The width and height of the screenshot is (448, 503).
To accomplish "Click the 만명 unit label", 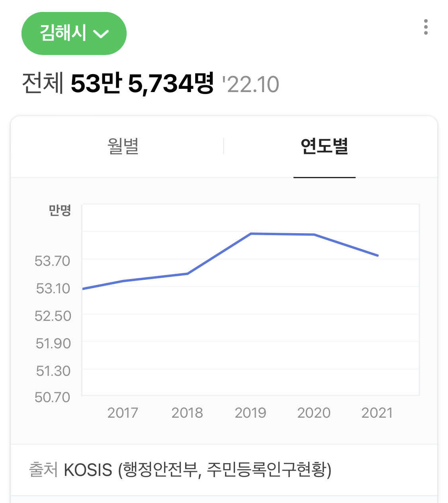I will pyautogui.click(x=60, y=210).
